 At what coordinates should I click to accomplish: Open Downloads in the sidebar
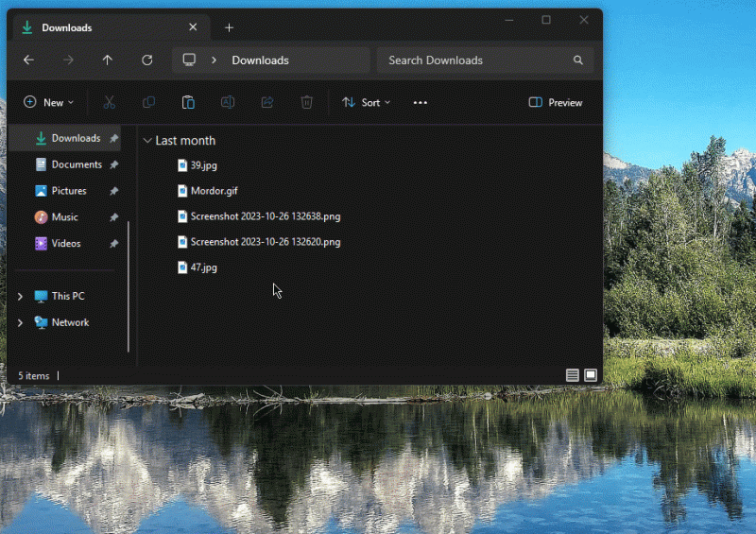[x=64, y=138]
